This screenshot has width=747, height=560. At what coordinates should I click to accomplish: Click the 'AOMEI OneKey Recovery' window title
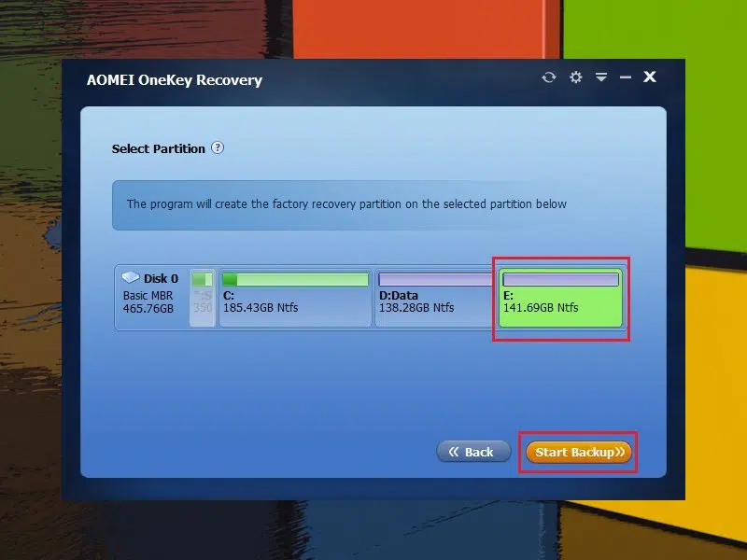[x=175, y=80]
